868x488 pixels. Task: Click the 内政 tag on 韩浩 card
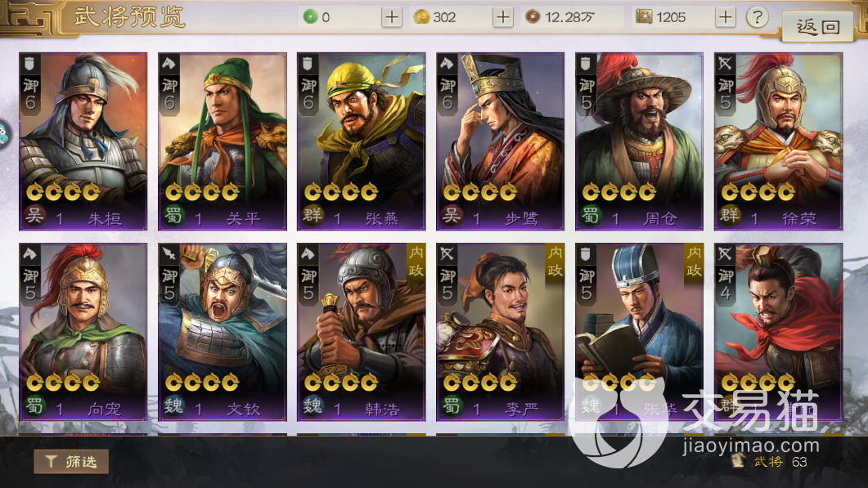[x=416, y=261]
